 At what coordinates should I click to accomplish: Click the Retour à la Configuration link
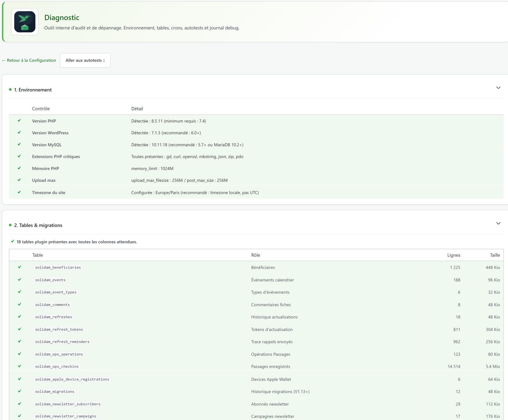(29, 60)
